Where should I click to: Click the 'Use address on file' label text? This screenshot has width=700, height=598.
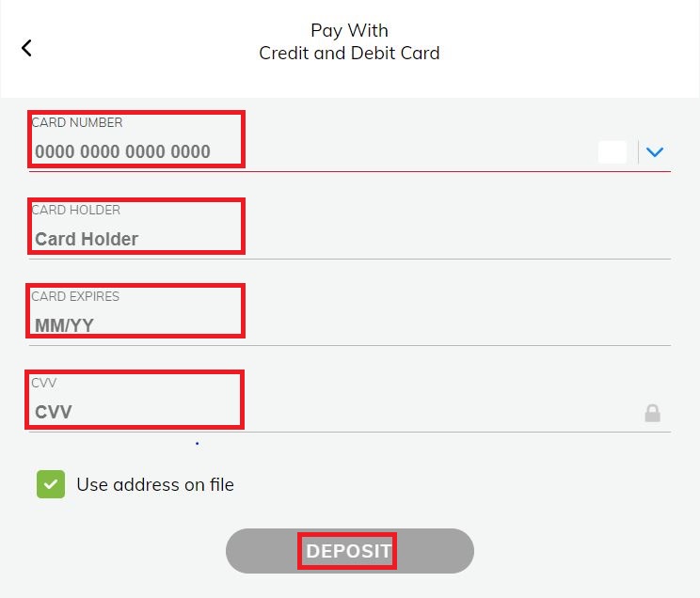(155, 485)
